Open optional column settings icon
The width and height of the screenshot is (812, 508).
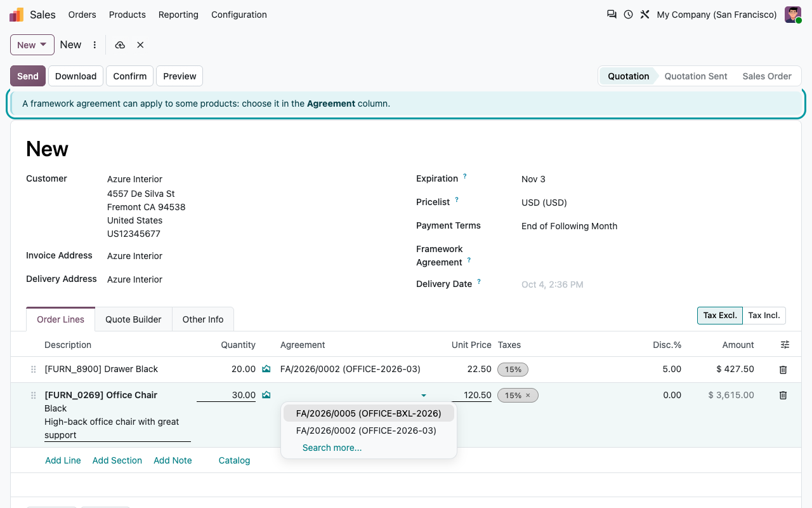tap(785, 345)
